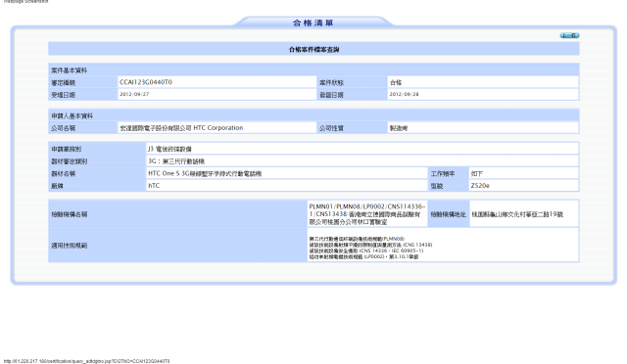Click the 製造商 company type value
Viewport: 627px width, 364px height.
[x=399, y=128]
